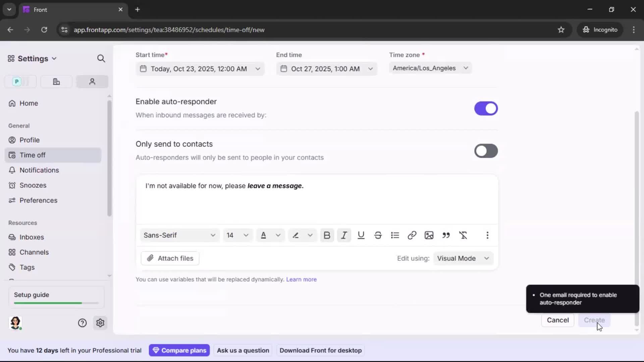Clear formatting in the message editor
Viewport: 644px width, 362px height.
pyautogui.click(x=464, y=235)
